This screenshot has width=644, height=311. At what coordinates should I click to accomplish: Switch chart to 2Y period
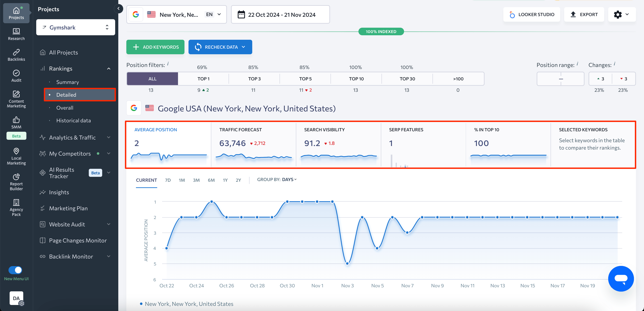pyautogui.click(x=238, y=180)
